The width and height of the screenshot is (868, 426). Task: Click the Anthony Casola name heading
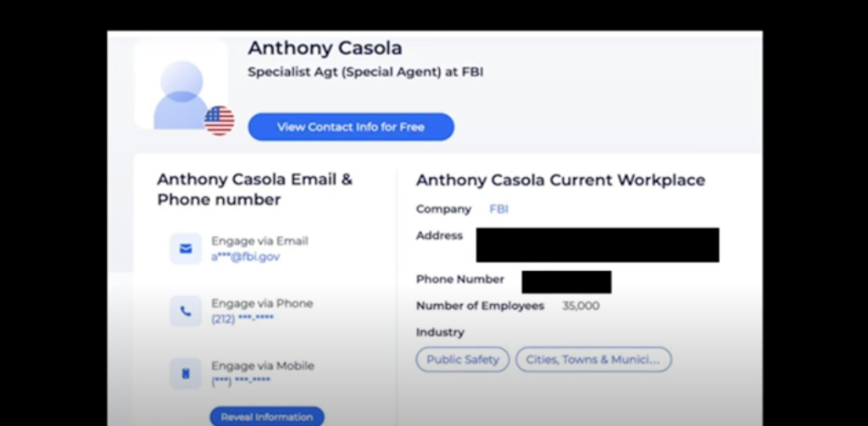[325, 48]
